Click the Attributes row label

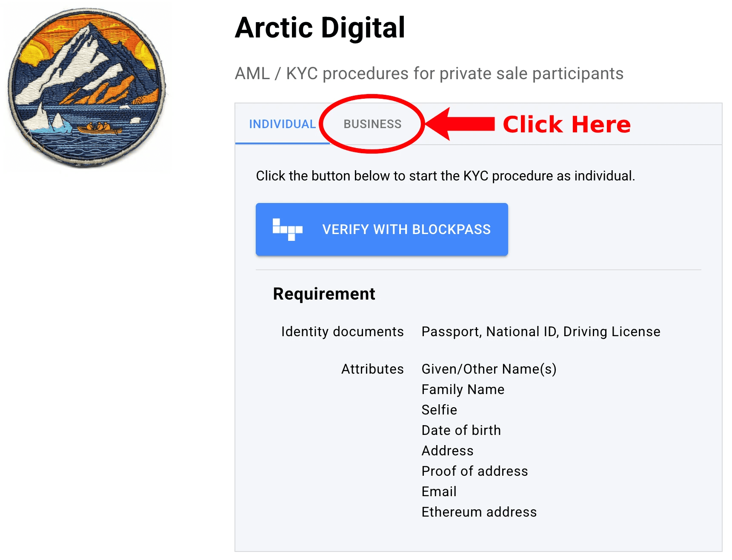pyautogui.click(x=372, y=369)
